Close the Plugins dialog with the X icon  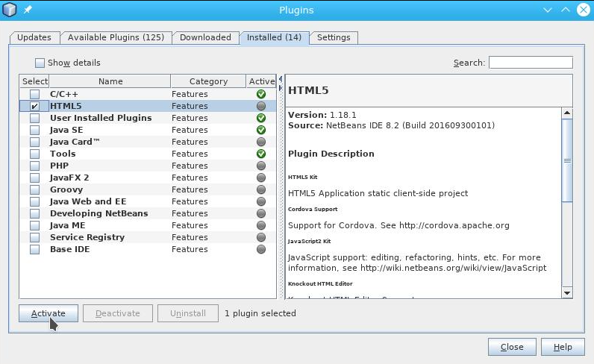[584, 10]
